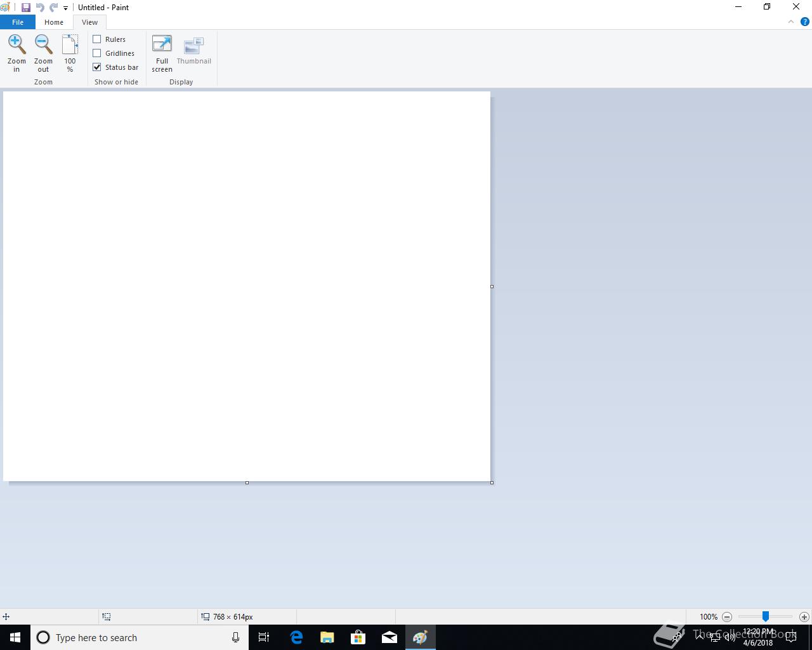
Task: Uncheck the Status bar checkbox
Action: point(97,67)
